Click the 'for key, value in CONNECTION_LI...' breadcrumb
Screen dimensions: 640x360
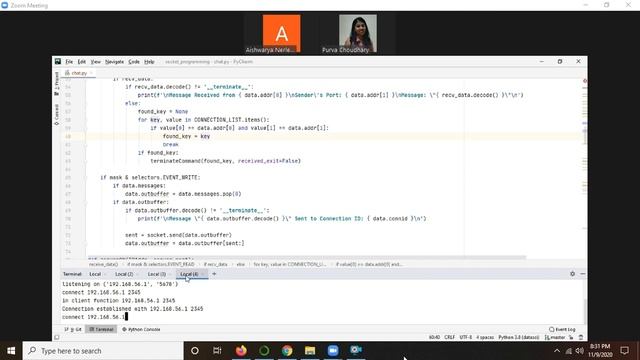[289, 264]
